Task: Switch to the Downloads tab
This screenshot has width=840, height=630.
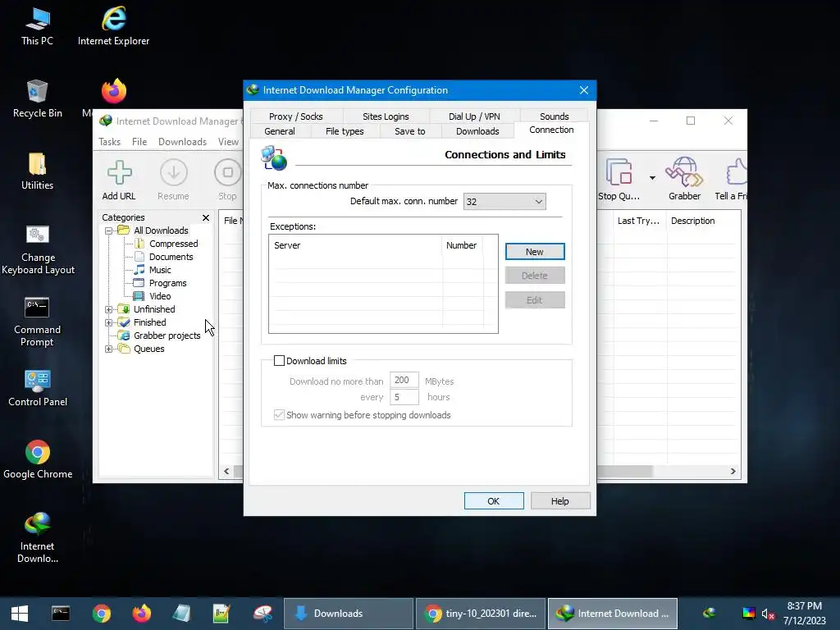Action: (x=477, y=131)
